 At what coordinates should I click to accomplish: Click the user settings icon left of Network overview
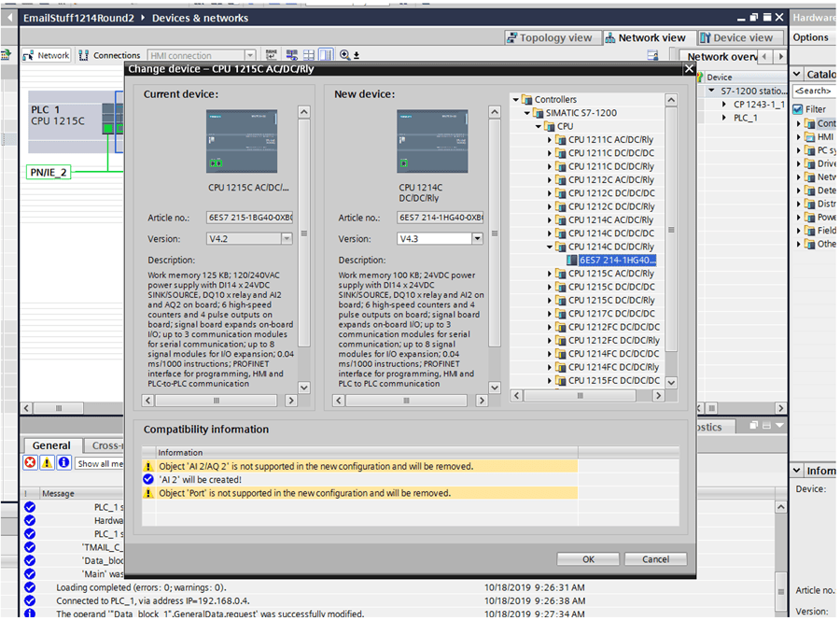tap(652, 55)
